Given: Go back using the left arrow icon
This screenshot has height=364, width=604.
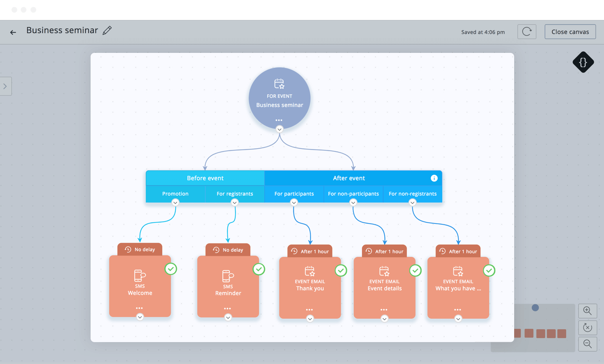Looking at the screenshot, I should (x=13, y=32).
